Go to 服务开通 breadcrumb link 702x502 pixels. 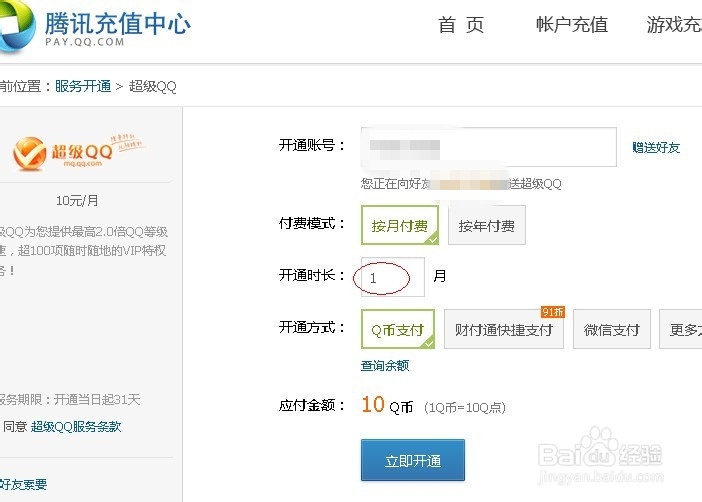pos(83,86)
